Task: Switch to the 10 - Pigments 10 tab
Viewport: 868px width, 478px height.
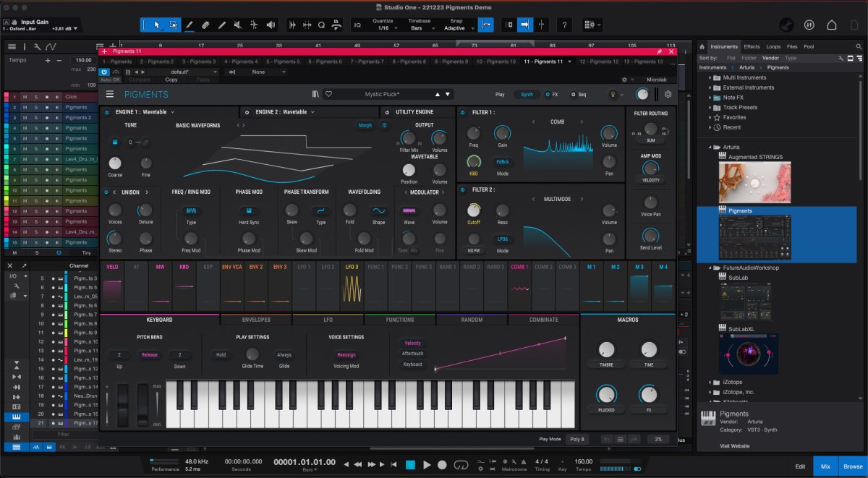Action: [x=496, y=61]
